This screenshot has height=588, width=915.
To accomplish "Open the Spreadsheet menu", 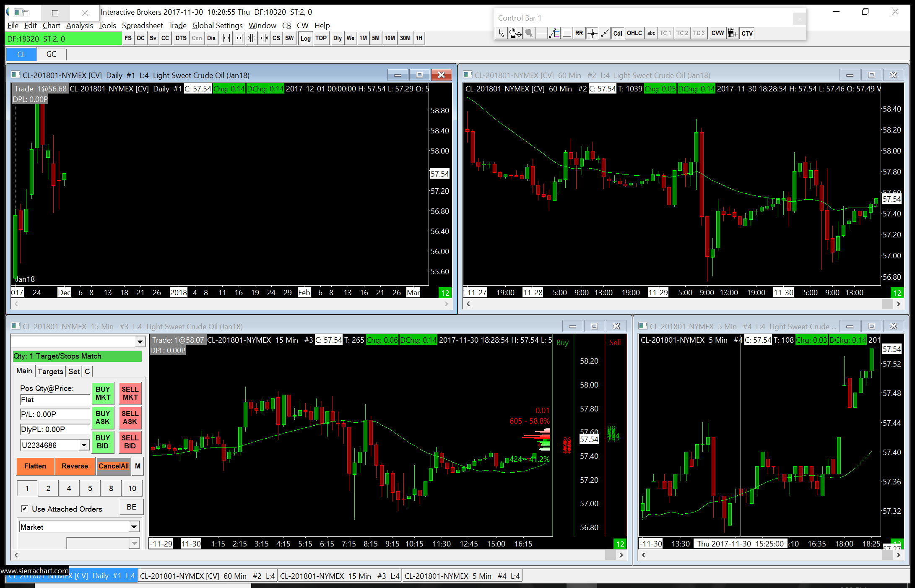I will click(x=143, y=26).
